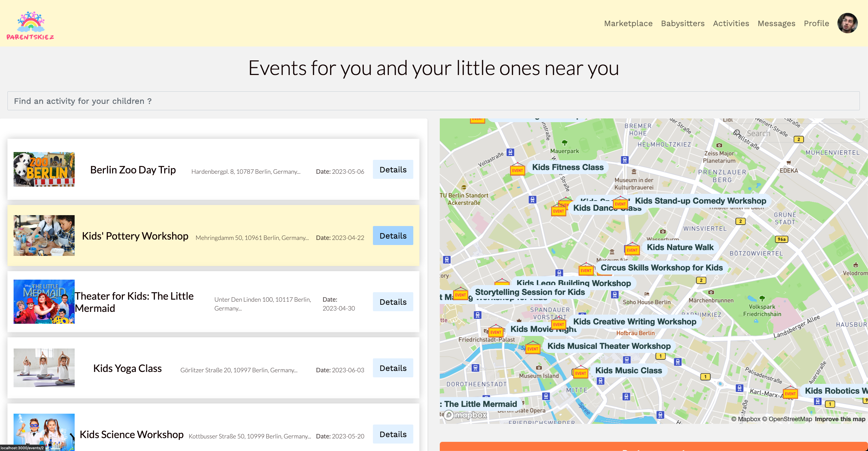
Task: Click the Berlin Zoo Day Trip title
Action: 133,170
